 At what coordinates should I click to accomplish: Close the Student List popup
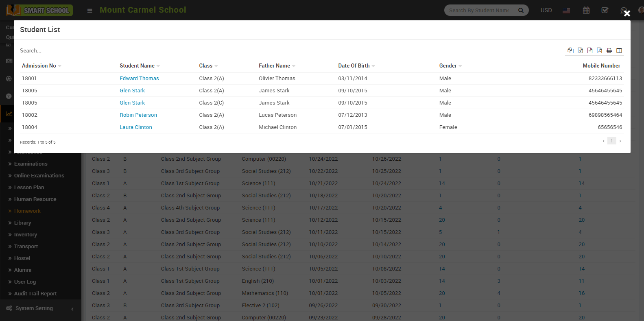pos(627,13)
